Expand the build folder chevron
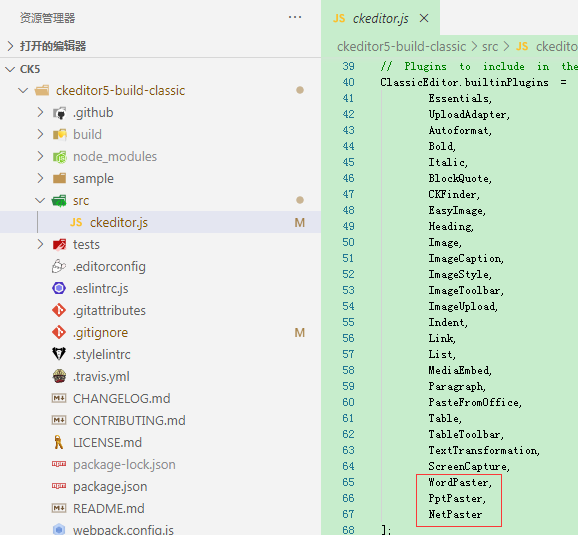The height and width of the screenshot is (535, 578). pos(40,135)
